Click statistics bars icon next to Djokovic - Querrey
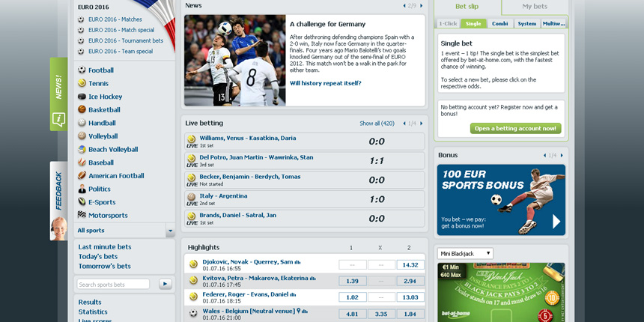The height and width of the screenshot is (322, 644). coord(298,262)
